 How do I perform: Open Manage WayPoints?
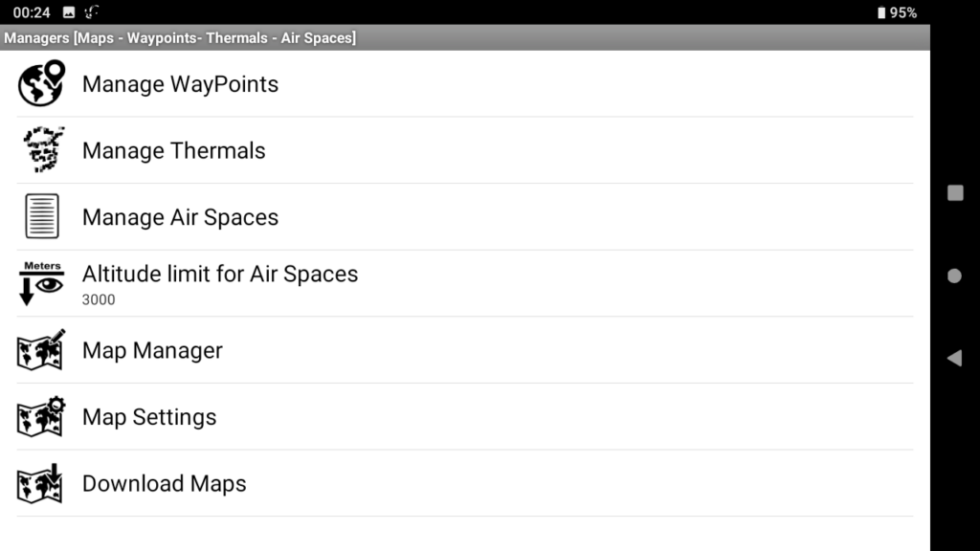click(464, 84)
